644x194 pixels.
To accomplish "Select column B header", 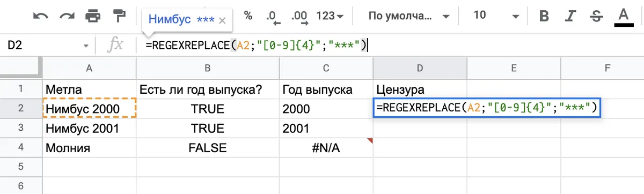I will coord(207,68).
